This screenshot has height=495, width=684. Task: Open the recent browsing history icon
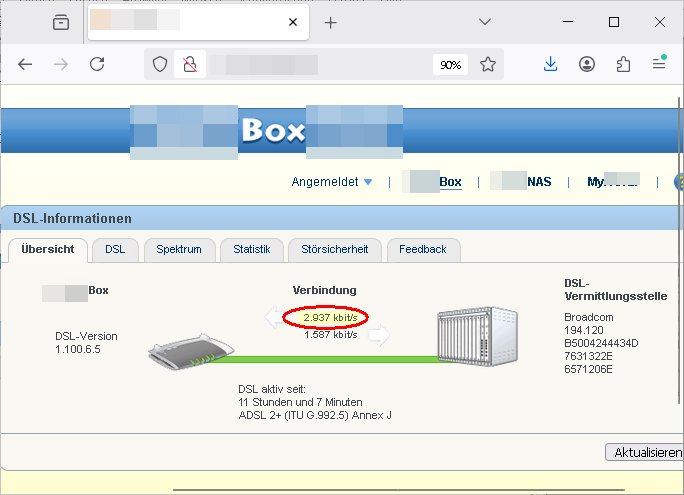click(x=62, y=22)
